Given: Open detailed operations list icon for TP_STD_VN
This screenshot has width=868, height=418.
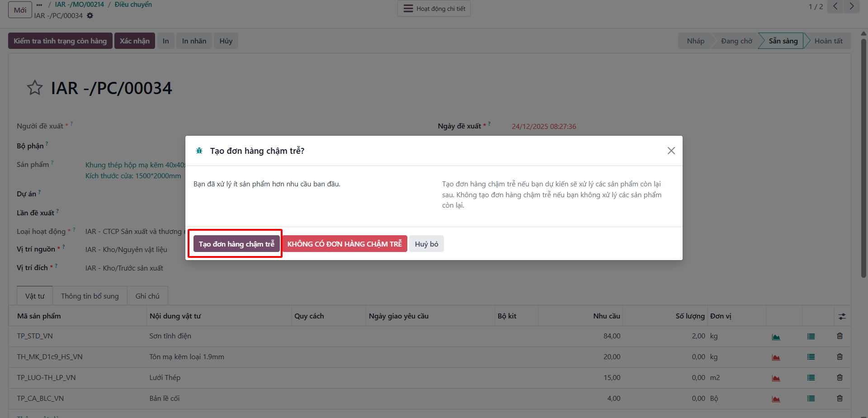Looking at the screenshot, I should tap(811, 337).
